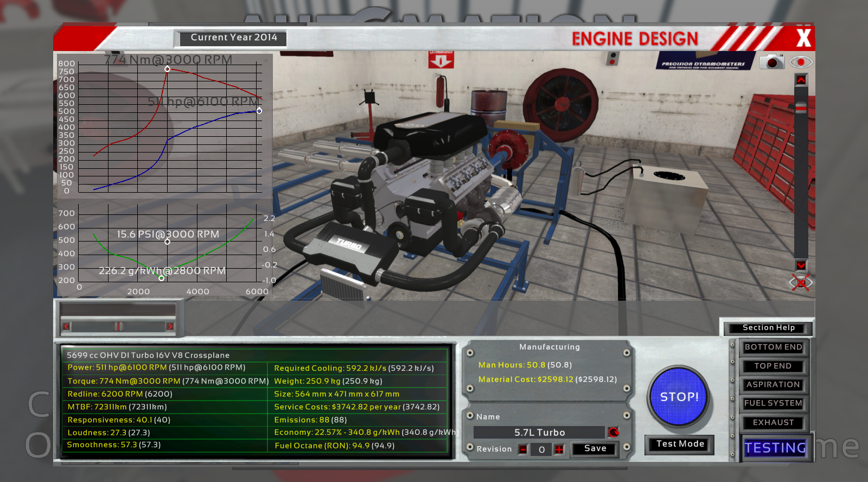Click the 774 Nm@3000 RPM graph label

[x=168, y=60]
